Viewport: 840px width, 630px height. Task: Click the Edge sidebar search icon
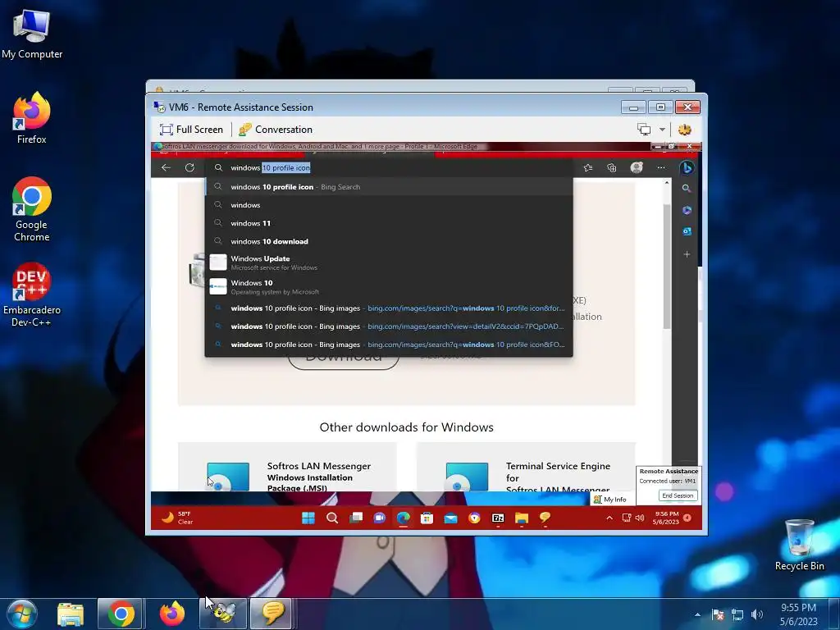click(687, 189)
